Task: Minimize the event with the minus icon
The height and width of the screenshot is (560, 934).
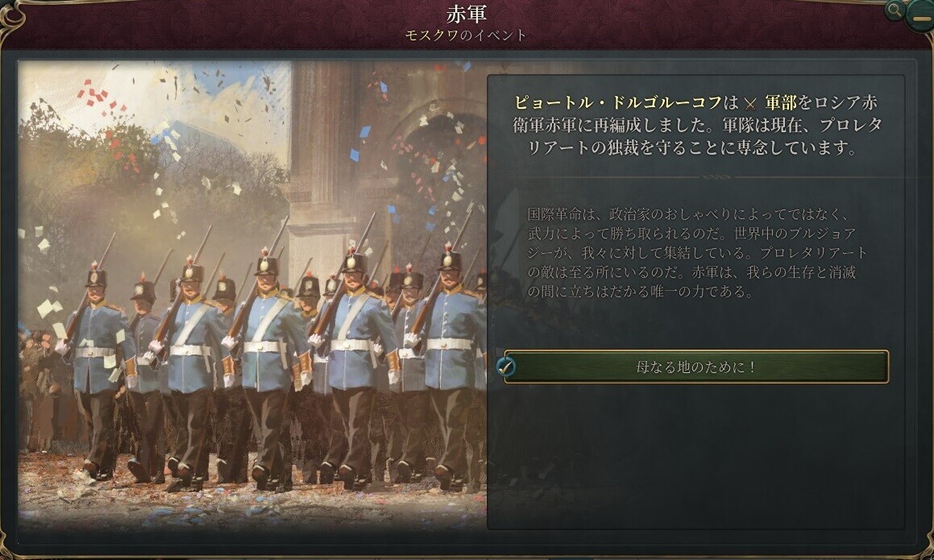Action: pos(920,17)
